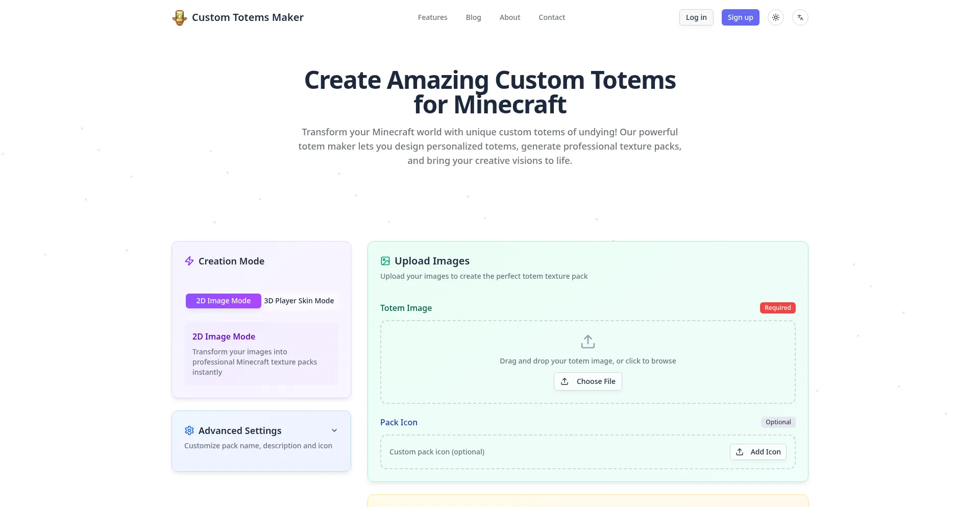Select the 2D Image Mode tab

(224, 301)
